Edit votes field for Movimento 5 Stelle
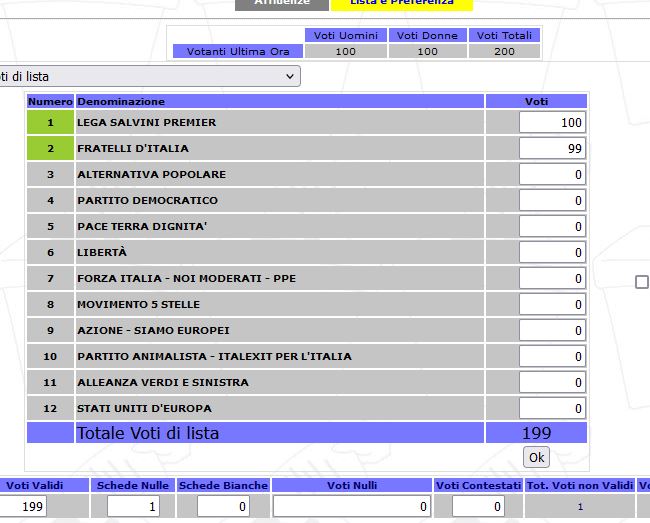The width and height of the screenshot is (650, 523). [x=552, y=305]
